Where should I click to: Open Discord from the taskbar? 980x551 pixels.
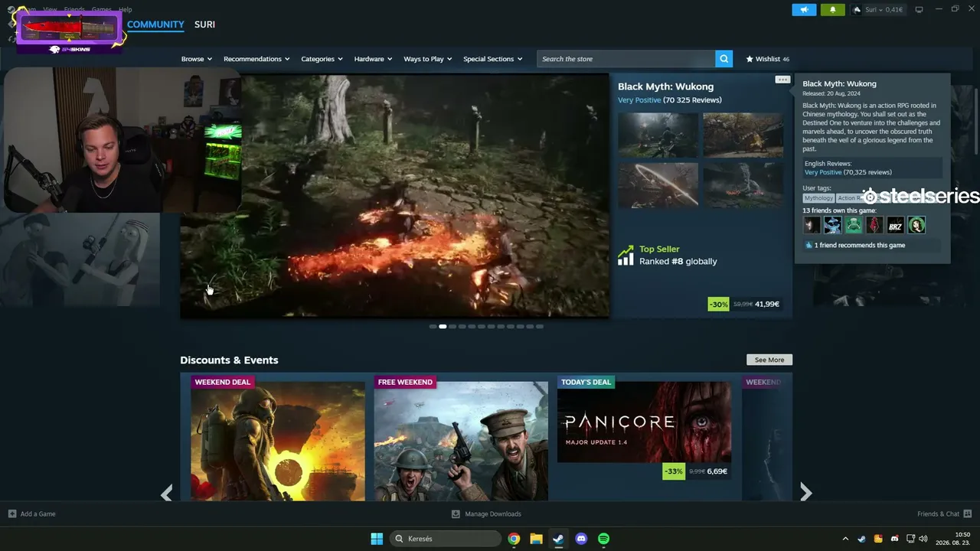point(581,539)
